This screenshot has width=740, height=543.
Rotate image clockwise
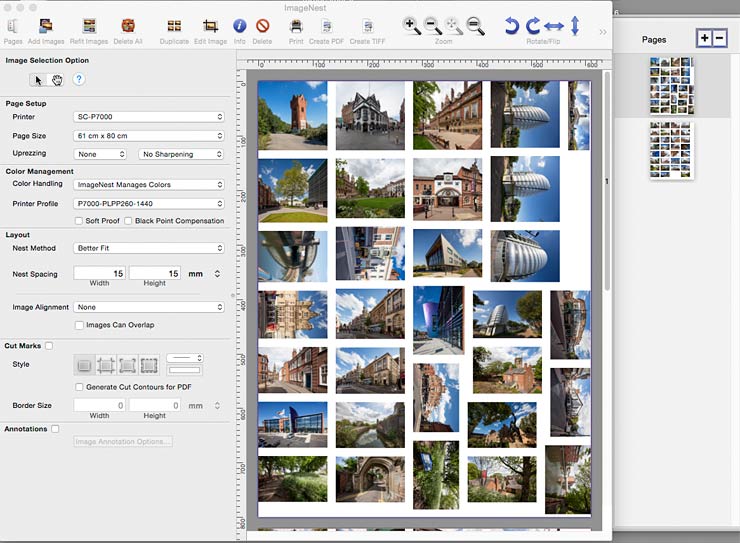[533, 25]
